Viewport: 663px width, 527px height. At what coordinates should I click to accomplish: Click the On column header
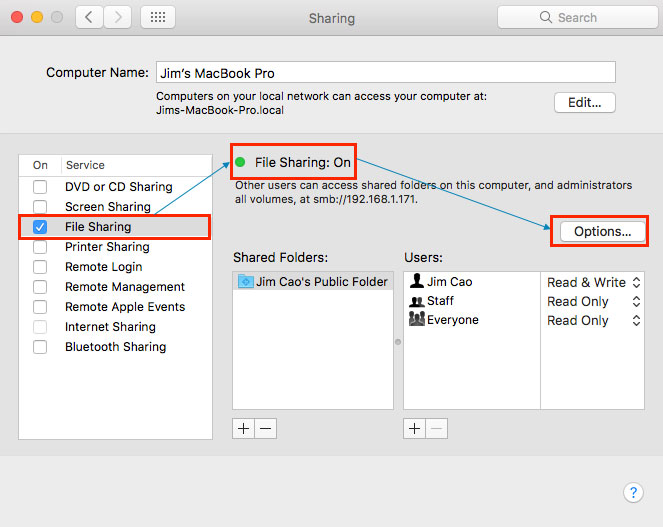coord(40,165)
